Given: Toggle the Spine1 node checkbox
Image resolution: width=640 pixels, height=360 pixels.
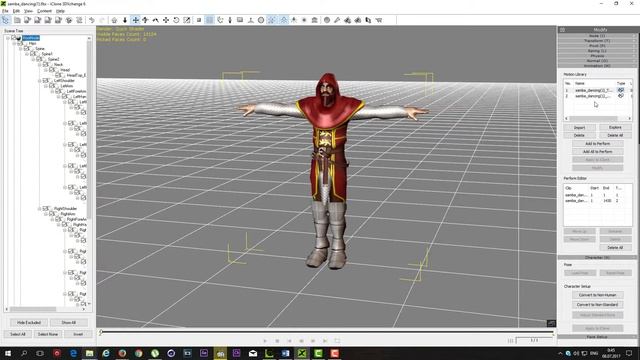Looking at the screenshot, I should [33, 54].
